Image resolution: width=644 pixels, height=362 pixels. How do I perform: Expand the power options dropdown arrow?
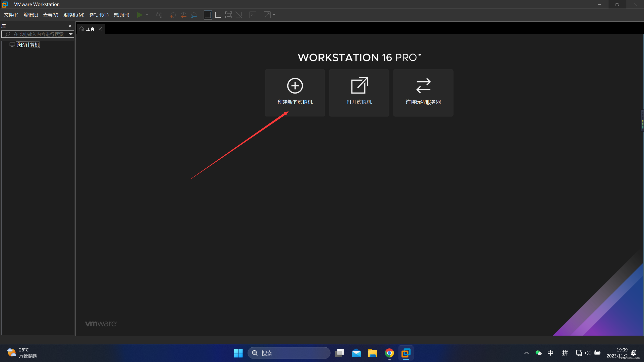[x=147, y=15]
